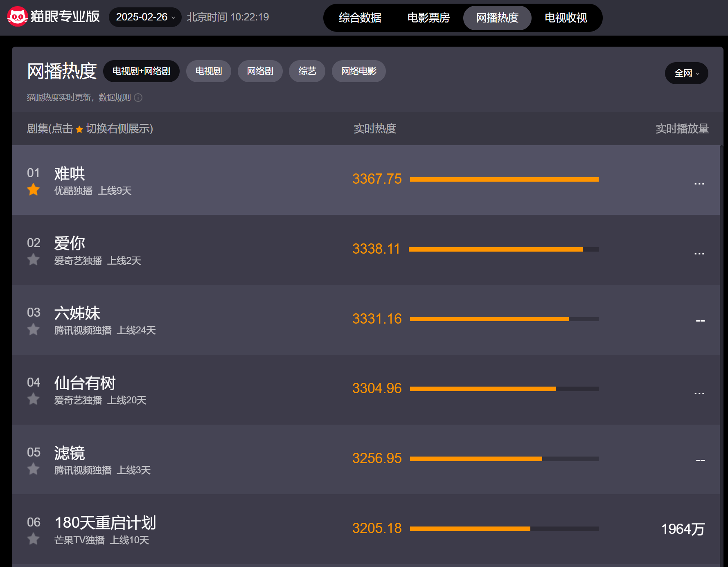
Task: Click the heat bar for 仙台有树
Action: click(x=504, y=389)
